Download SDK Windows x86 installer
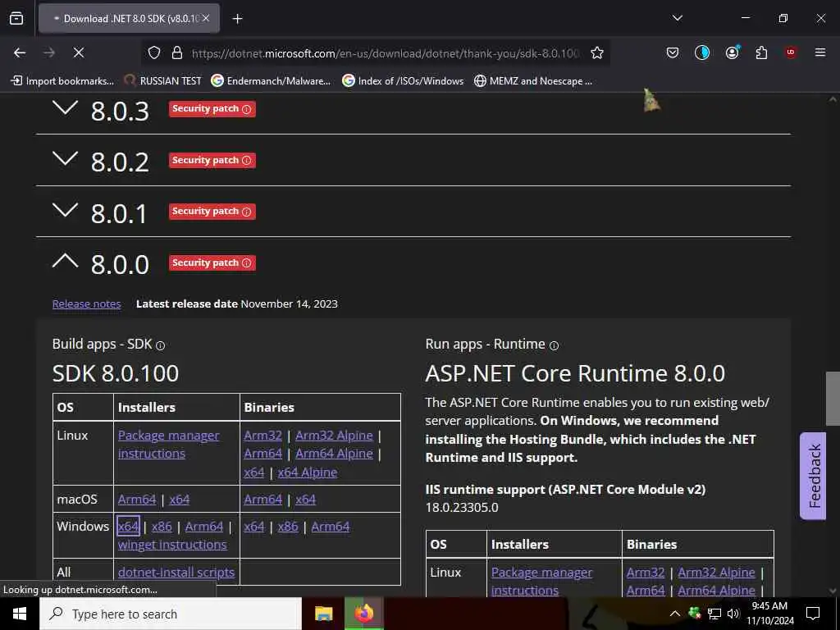This screenshot has height=630, width=840. click(162, 527)
